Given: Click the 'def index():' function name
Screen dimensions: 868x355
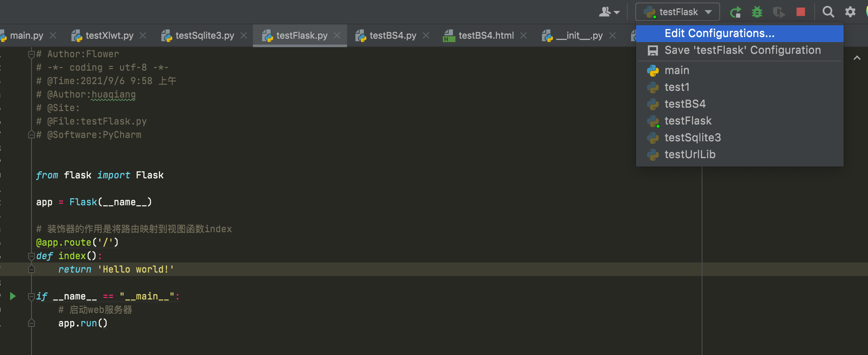Looking at the screenshot, I should click(x=72, y=256).
